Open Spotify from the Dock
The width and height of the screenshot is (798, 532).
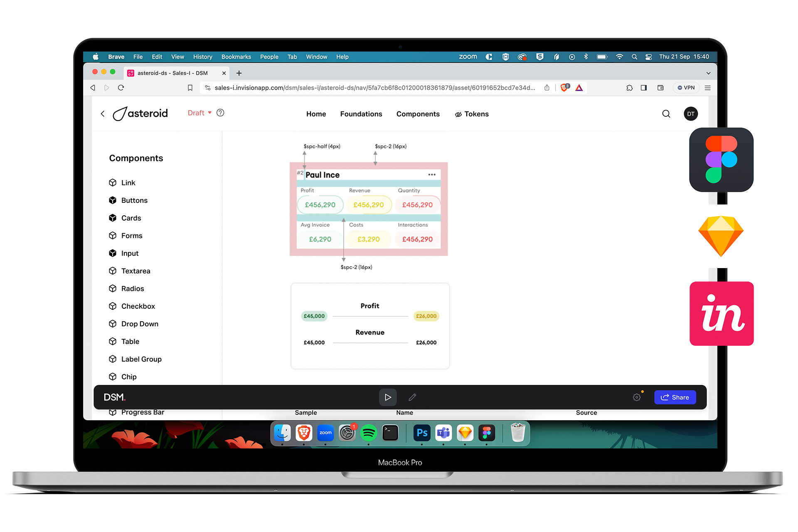pos(369,433)
